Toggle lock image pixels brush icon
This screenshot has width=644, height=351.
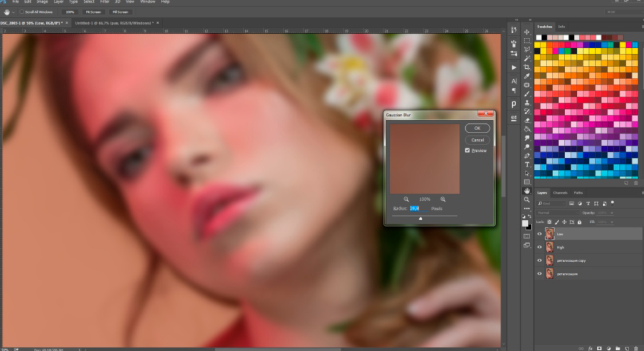(557, 222)
